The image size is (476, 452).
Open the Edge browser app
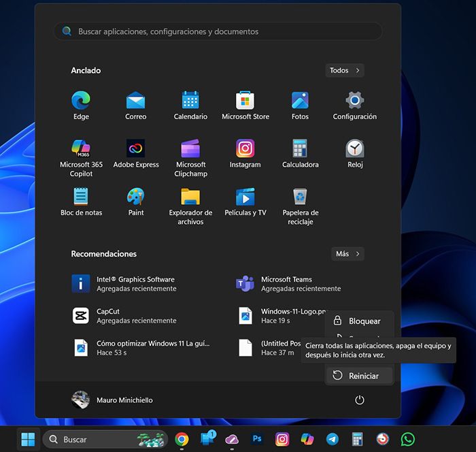point(81,106)
